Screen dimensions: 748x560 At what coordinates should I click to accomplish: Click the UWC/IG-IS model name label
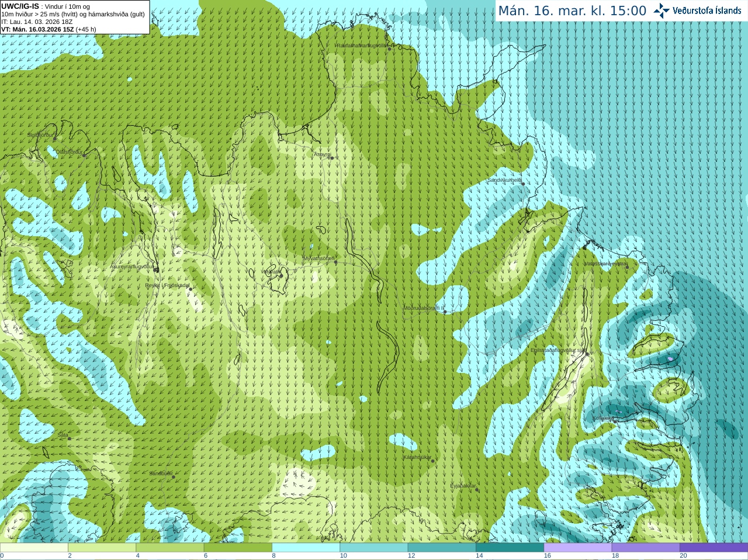[x=20, y=6]
